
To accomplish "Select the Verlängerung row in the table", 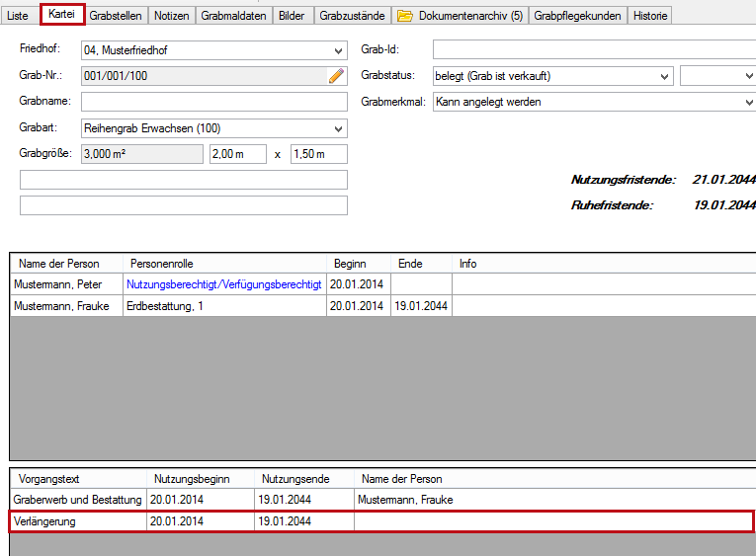I will pyautogui.click(x=380, y=521).
